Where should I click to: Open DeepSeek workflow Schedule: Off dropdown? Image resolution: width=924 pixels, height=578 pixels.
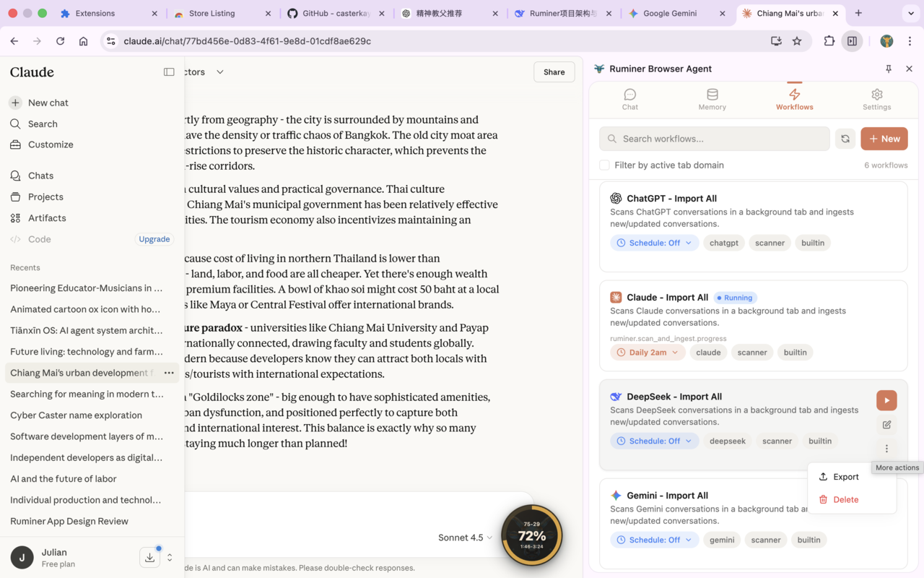coord(654,441)
